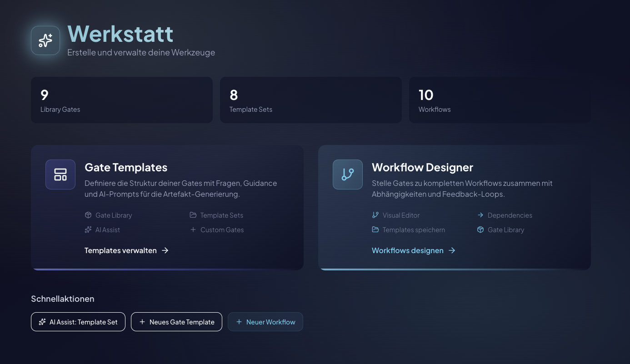Open Workflows designen link

tap(414, 250)
